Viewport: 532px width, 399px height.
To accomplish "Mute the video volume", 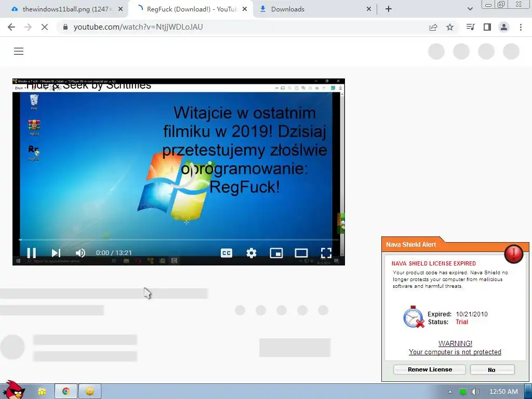I will pos(81,253).
